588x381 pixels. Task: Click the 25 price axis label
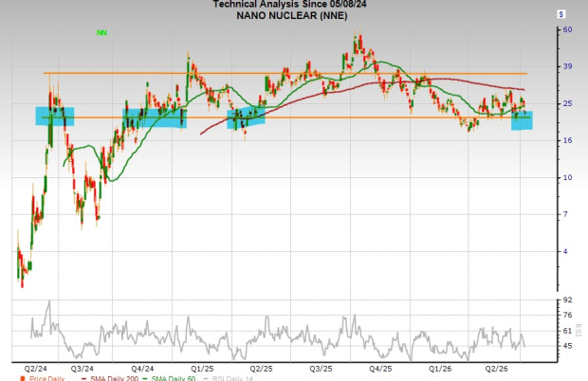pyautogui.click(x=567, y=103)
